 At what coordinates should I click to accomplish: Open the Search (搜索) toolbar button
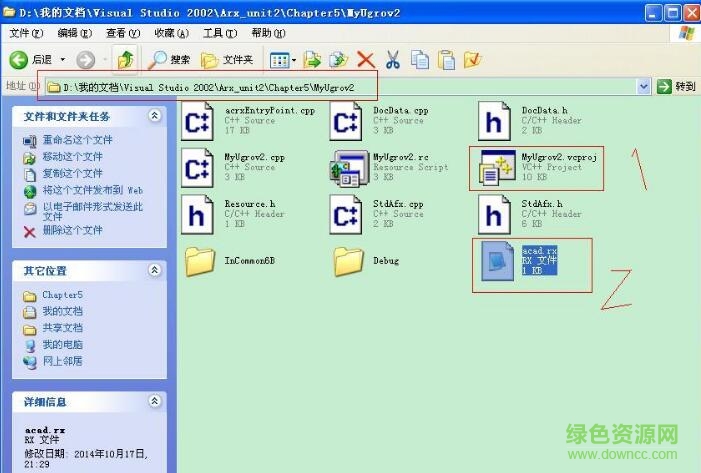(169, 60)
